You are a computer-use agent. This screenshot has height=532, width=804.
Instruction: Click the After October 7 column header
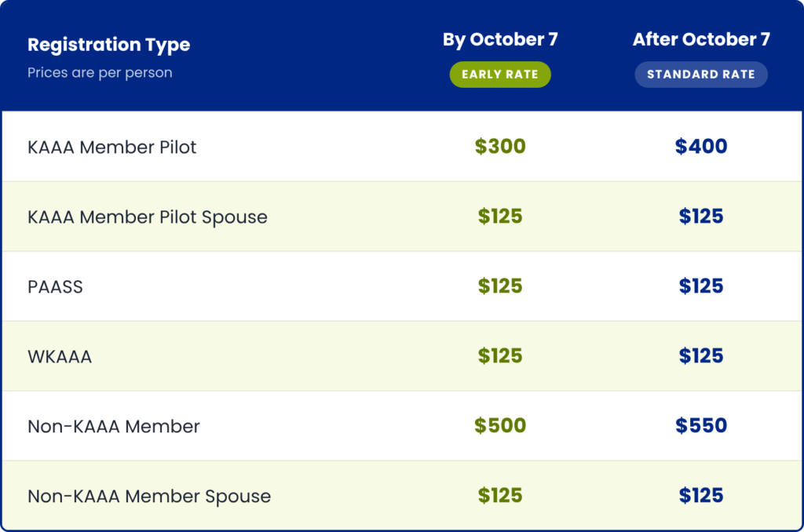(x=701, y=39)
